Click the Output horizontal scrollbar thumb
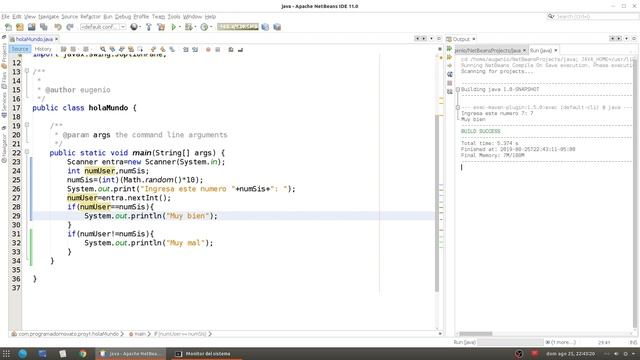This screenshot has height=360, width=640. [x=476, y=334]
